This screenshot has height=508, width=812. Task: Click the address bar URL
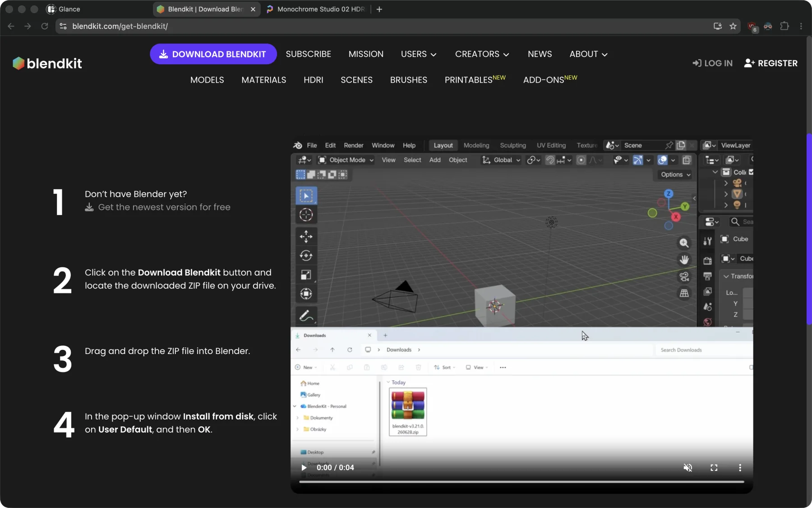pyautogui.click(x=120, y=26)
